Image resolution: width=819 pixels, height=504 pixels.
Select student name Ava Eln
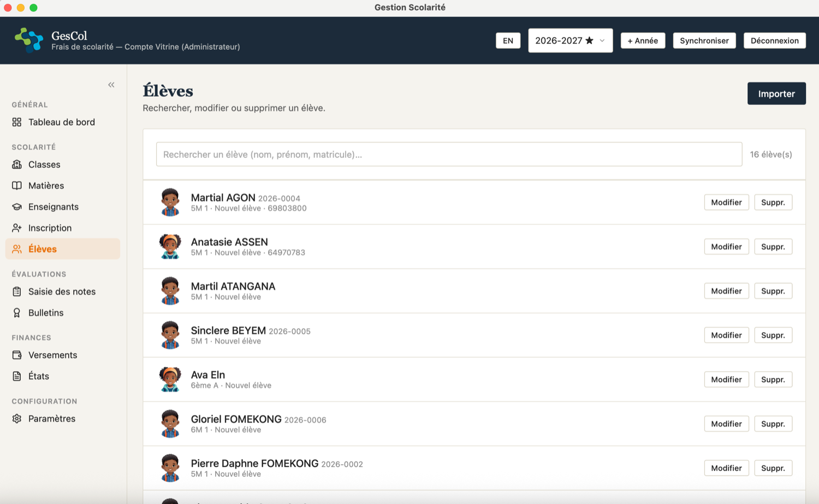(208, 375)
